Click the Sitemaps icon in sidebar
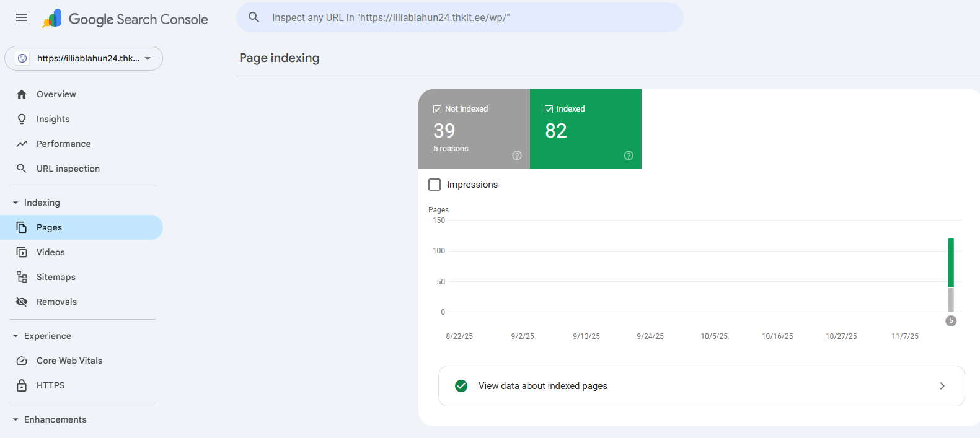Image resolution: width=980 pixels, height=438 pixels. pos(22,277)
